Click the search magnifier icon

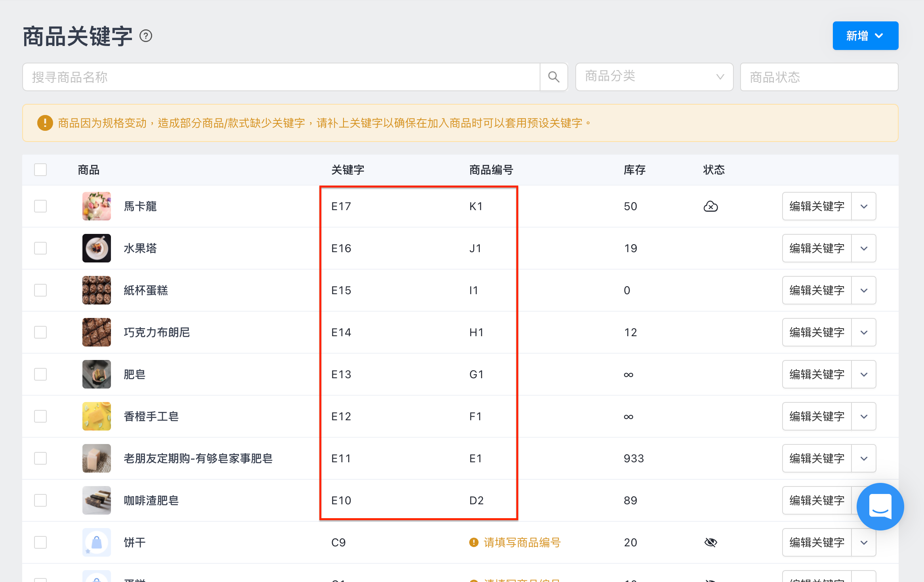(x=554, y=77)
